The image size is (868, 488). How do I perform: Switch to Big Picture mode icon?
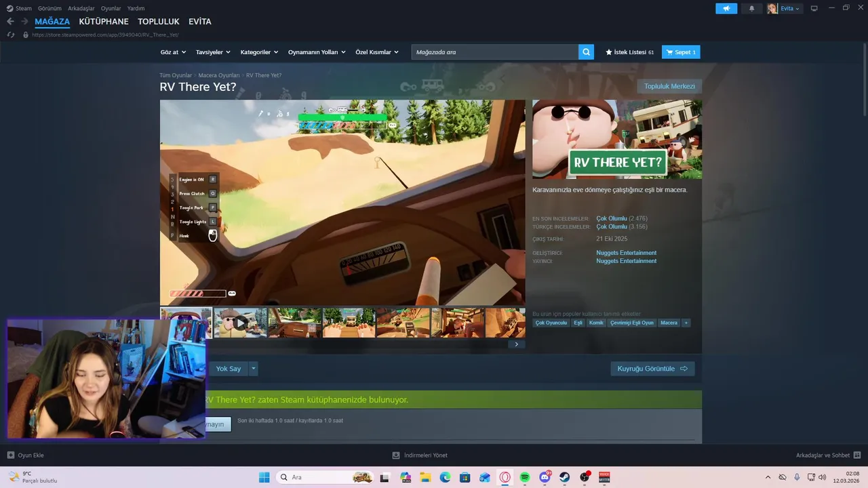(x=814, y=8)
